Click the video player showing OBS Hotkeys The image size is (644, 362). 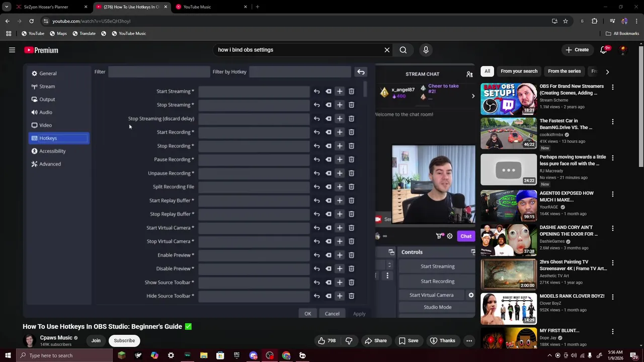(249, 190)
